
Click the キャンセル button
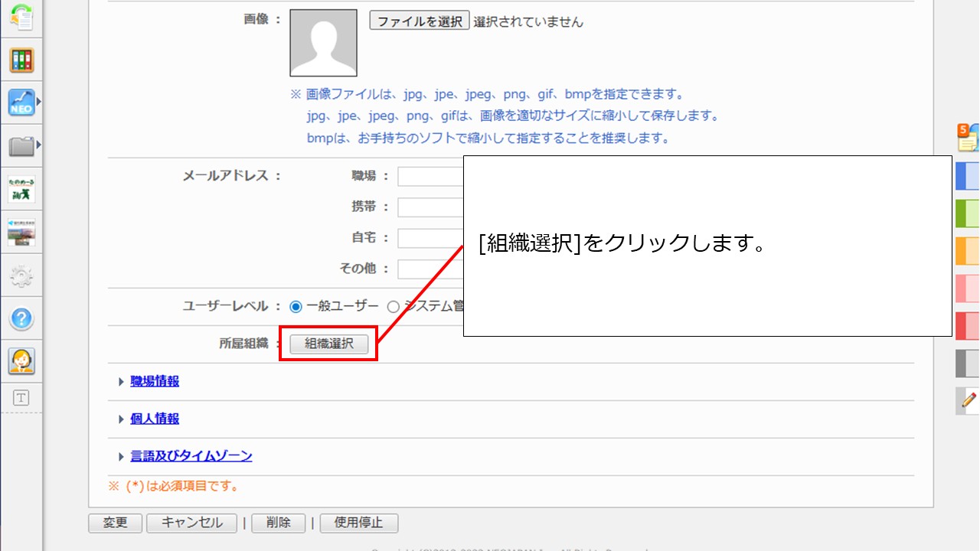click(192, 523)
